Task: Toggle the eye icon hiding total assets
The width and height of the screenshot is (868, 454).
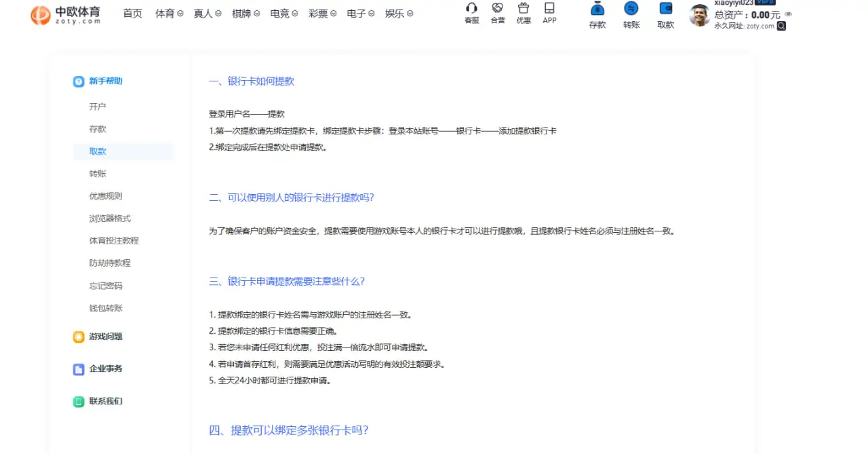Action: [787, 14]
